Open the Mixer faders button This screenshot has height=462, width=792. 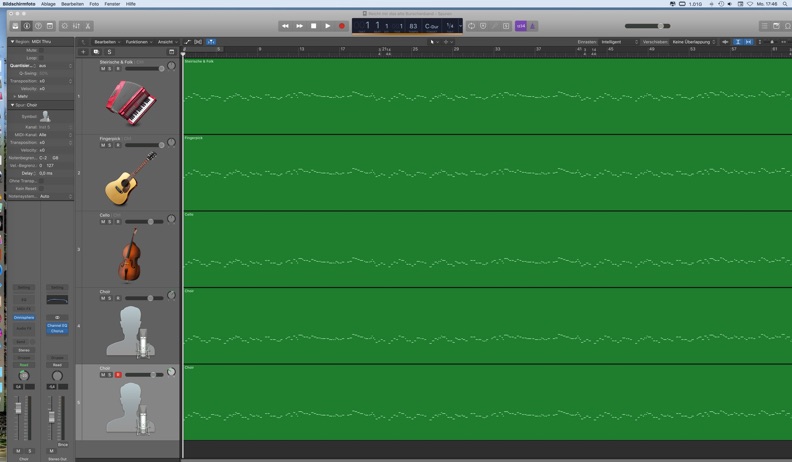pos(76,26)
